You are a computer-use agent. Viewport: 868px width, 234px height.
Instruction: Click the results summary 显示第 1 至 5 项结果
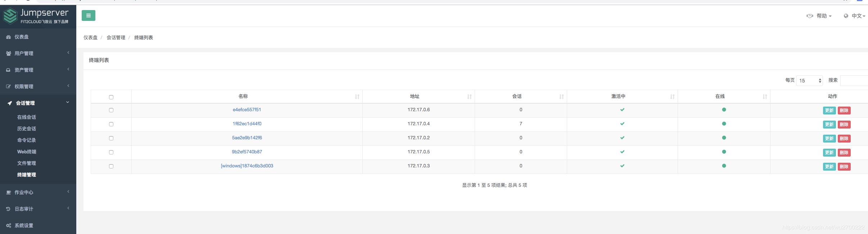[x=484, y=185]
